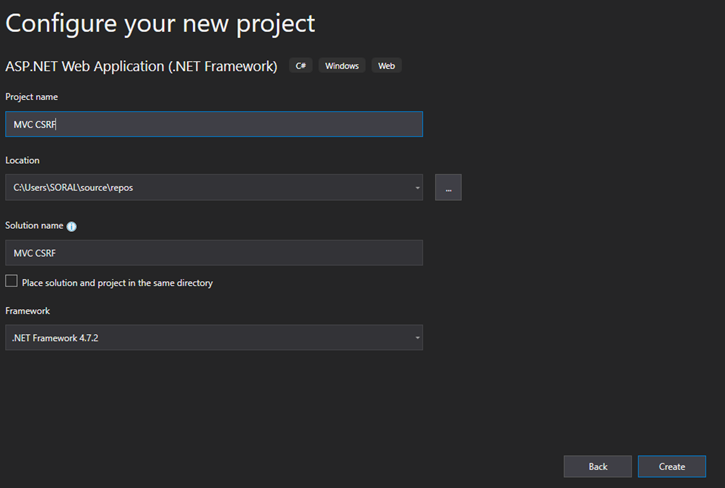
Task: Select the C# language tag
Action: 301,66
